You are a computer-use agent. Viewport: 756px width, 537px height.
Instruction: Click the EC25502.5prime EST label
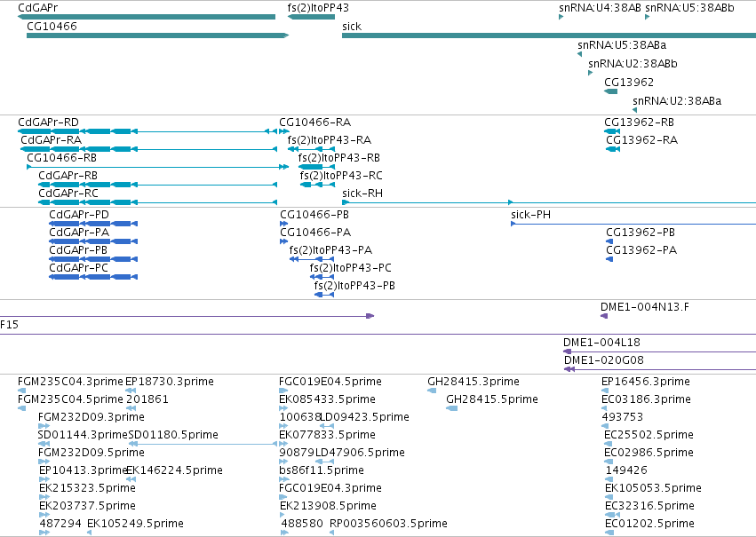click(649, 436)
